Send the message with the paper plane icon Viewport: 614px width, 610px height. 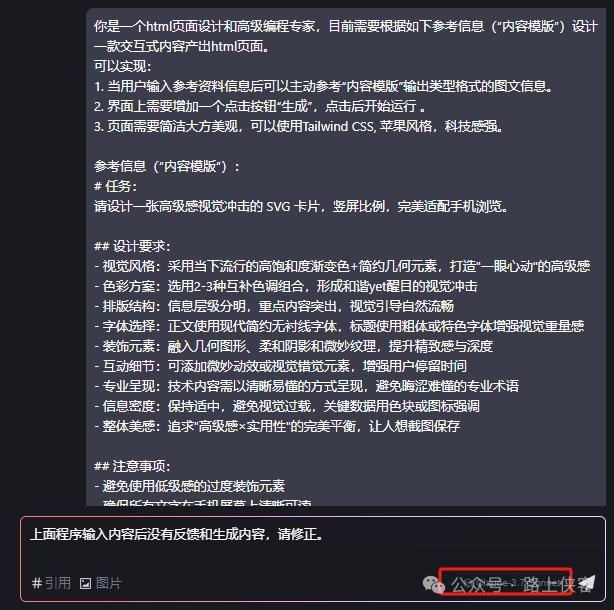point(586,583)
